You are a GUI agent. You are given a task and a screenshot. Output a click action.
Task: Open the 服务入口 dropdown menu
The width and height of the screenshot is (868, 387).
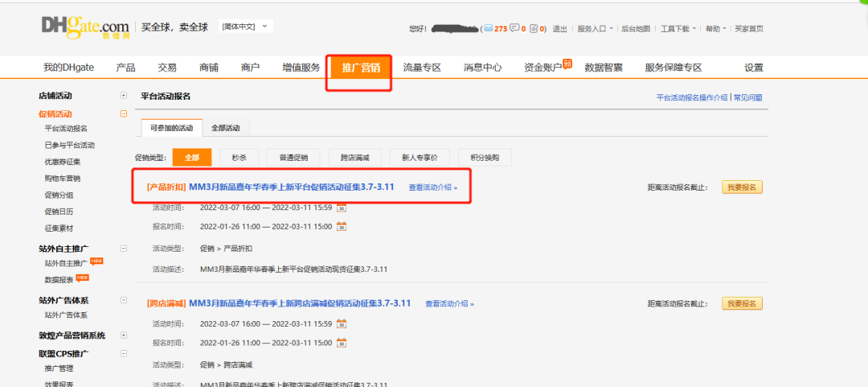[x=595, y=29]
